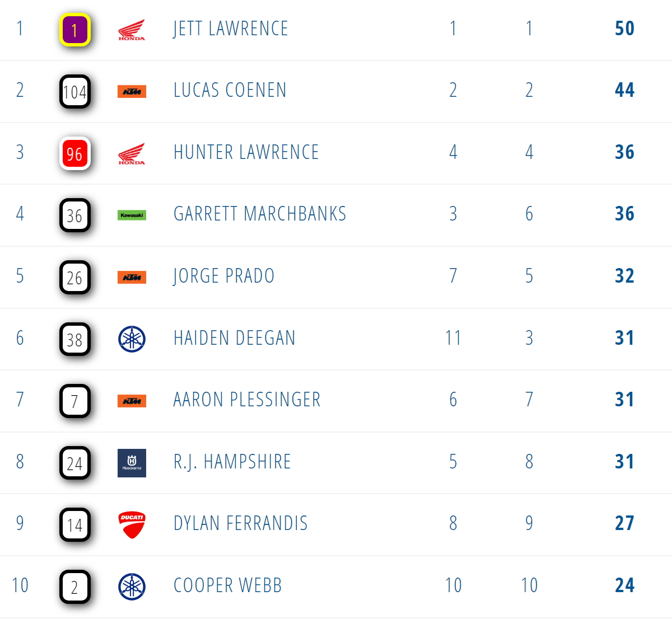672x619 pixels.
Task: Select the Haiden Deegan name
Action: [x=234, y=338]
